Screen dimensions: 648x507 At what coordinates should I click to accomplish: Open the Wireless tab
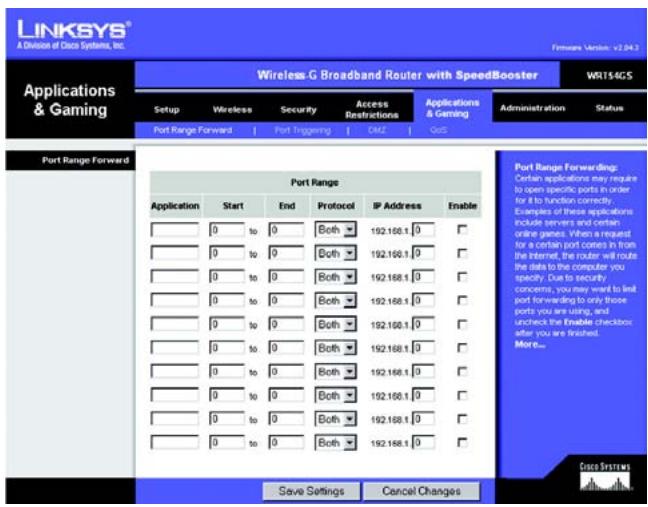232,110
